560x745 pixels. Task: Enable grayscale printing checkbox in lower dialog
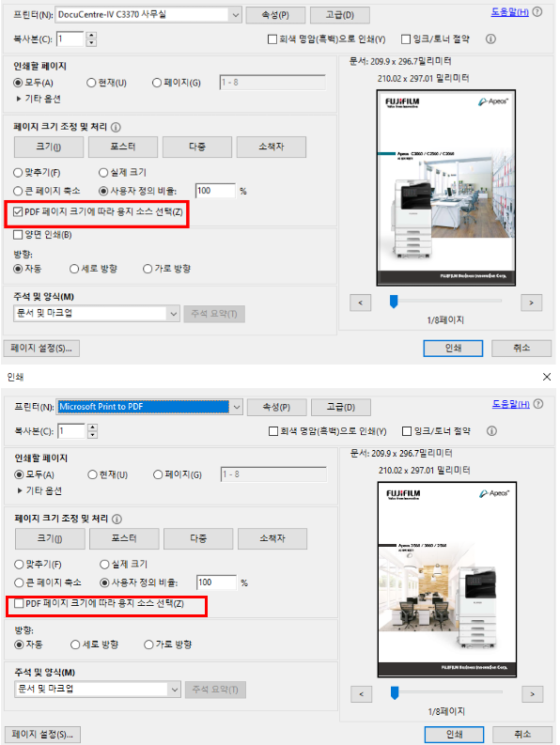pos(273,431)
